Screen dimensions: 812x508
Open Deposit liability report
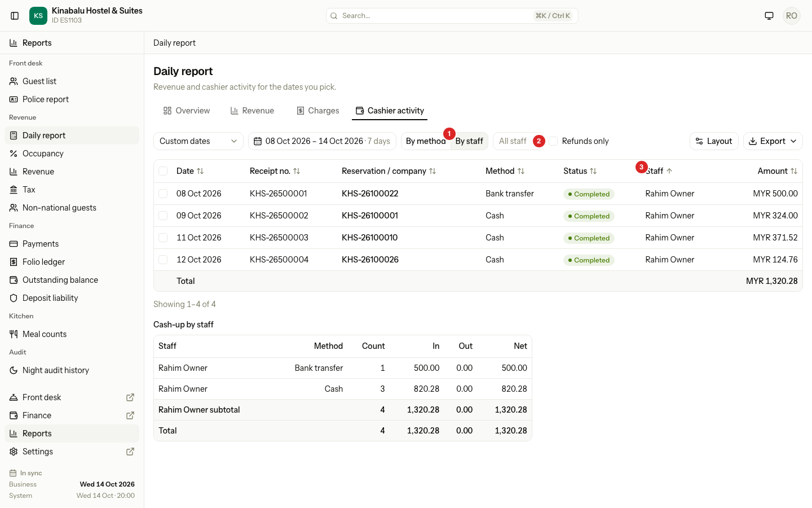pos(72,298)
